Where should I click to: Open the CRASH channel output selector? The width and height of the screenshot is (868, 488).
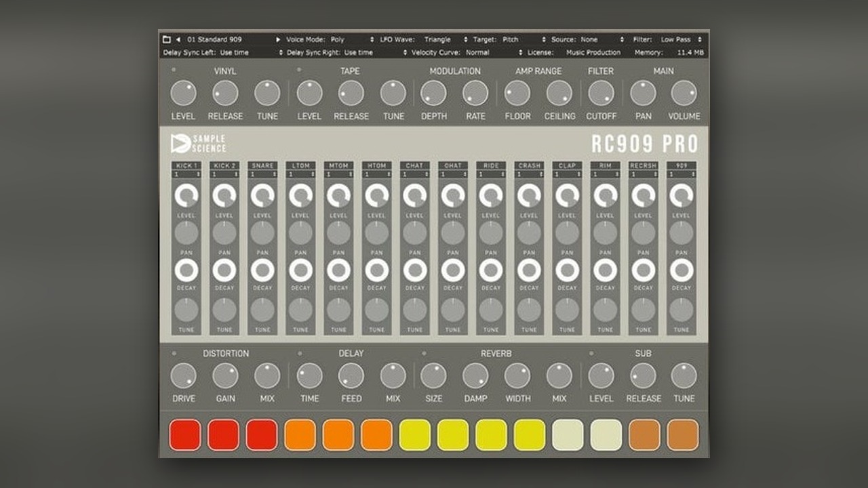point(529,174)
